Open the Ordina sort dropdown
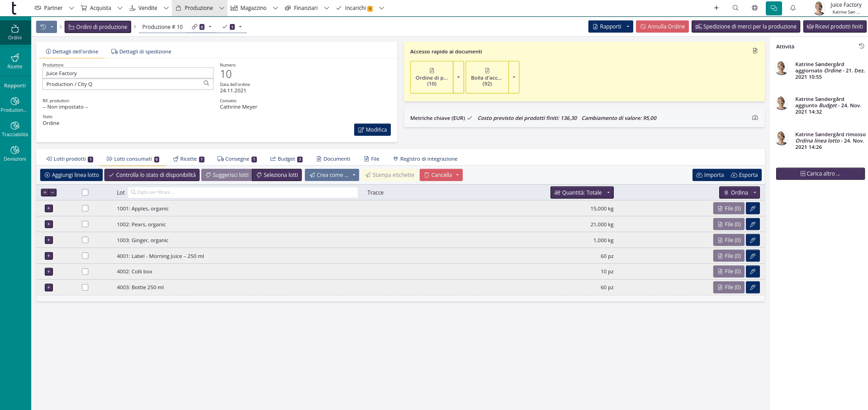This screenshot has width=868, height=410. pyautogui.click(x=739, y=192)
